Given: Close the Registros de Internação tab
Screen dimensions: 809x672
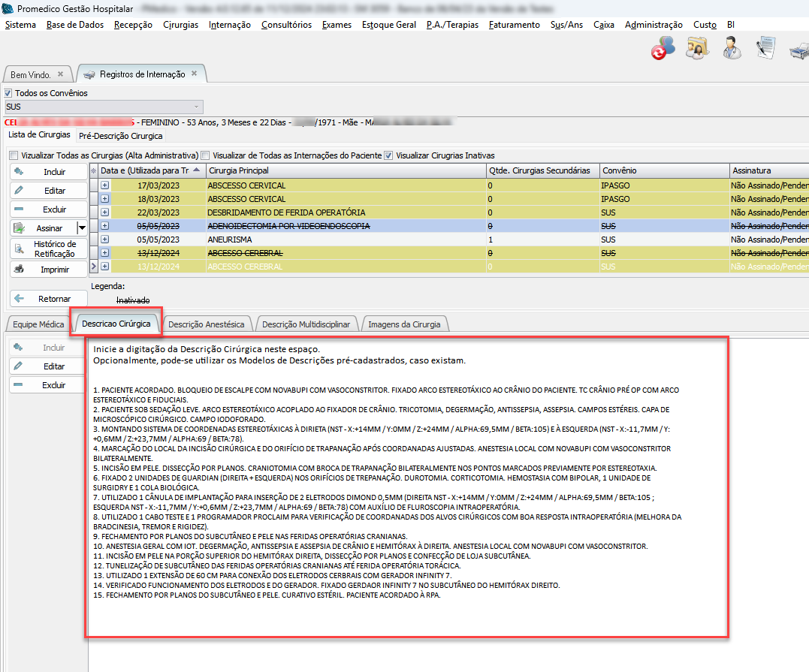Looking at the screenshot, I should [x=194, y=74].
